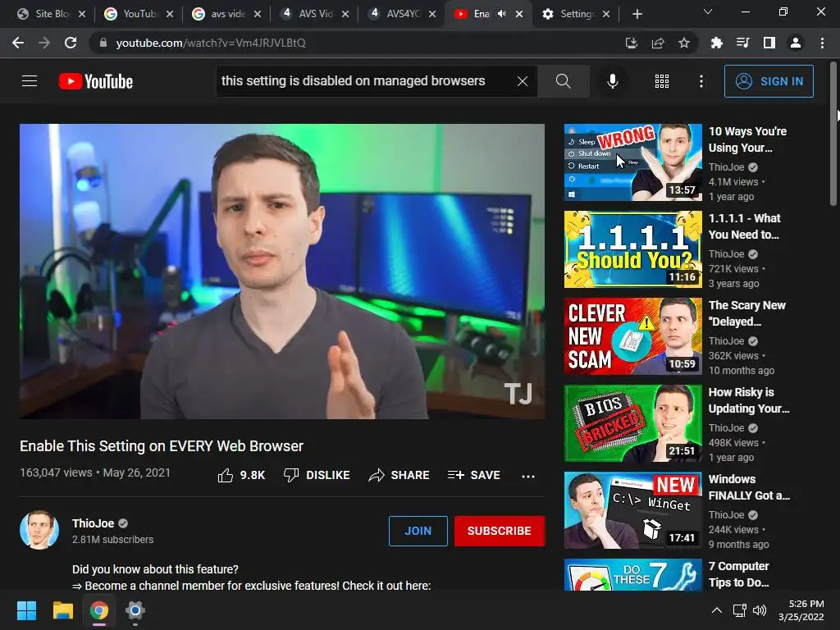The width and height of the screenshot is (840, 630).
Task: Open the DO THESE 7 thumbnail
Action: [x=632, y=575]
